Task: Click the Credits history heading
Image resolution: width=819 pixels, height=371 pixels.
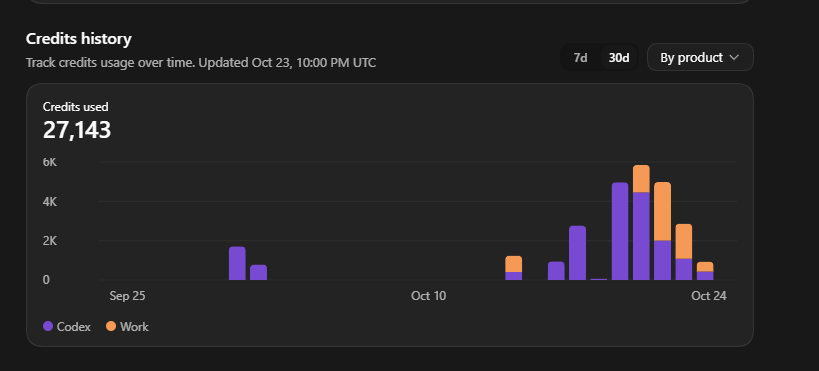Action: [x=79, y=39]
